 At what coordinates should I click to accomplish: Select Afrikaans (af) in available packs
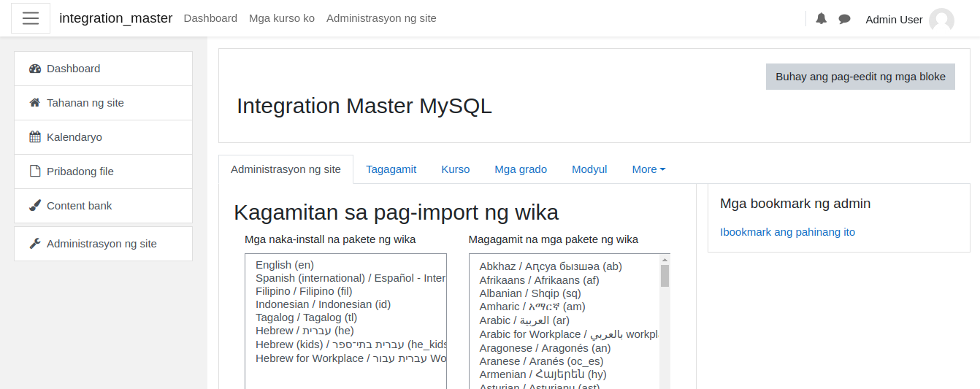pos(564,280)
